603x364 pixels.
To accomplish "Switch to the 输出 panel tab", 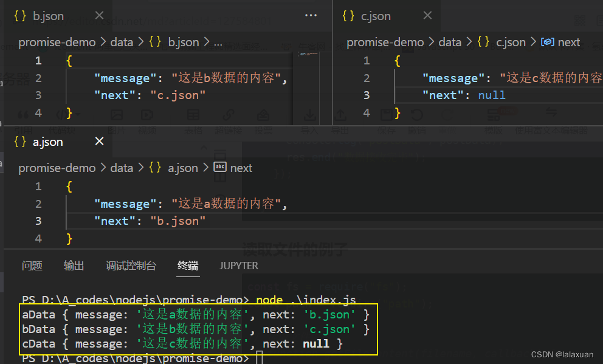I will pyautogui.click(x=74, y=266).
